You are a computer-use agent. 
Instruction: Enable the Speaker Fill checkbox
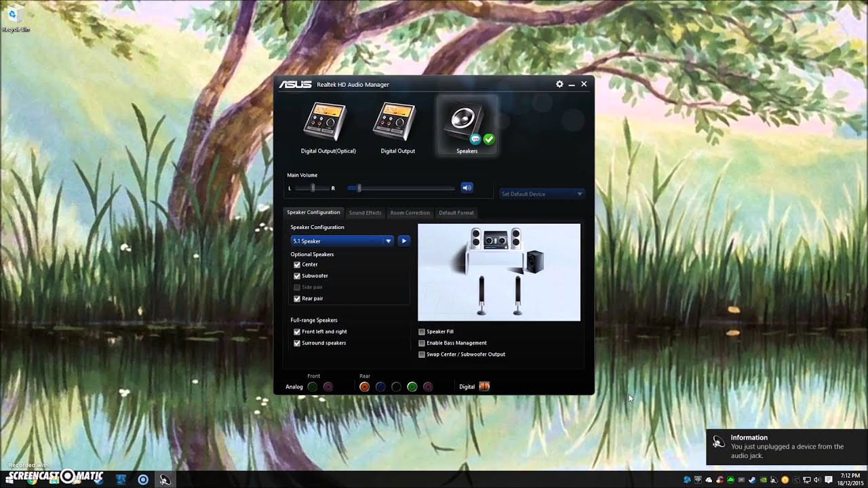point(422,331)
